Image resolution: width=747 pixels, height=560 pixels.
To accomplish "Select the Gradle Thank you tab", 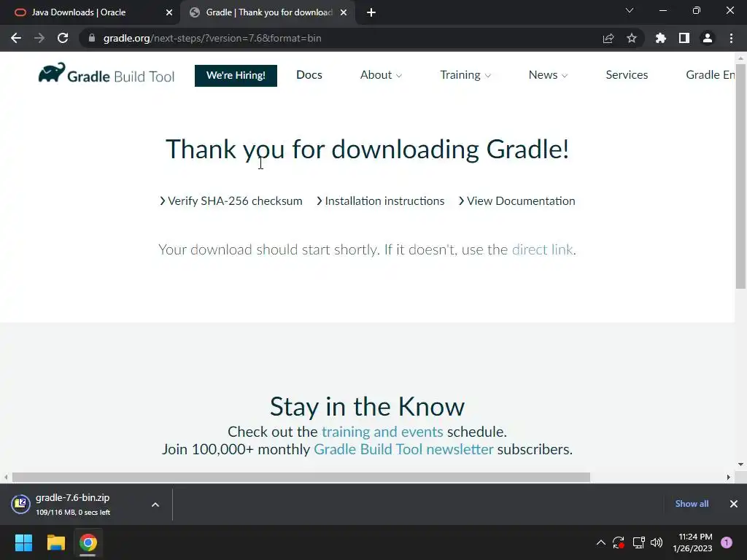I will pos(268,13).
